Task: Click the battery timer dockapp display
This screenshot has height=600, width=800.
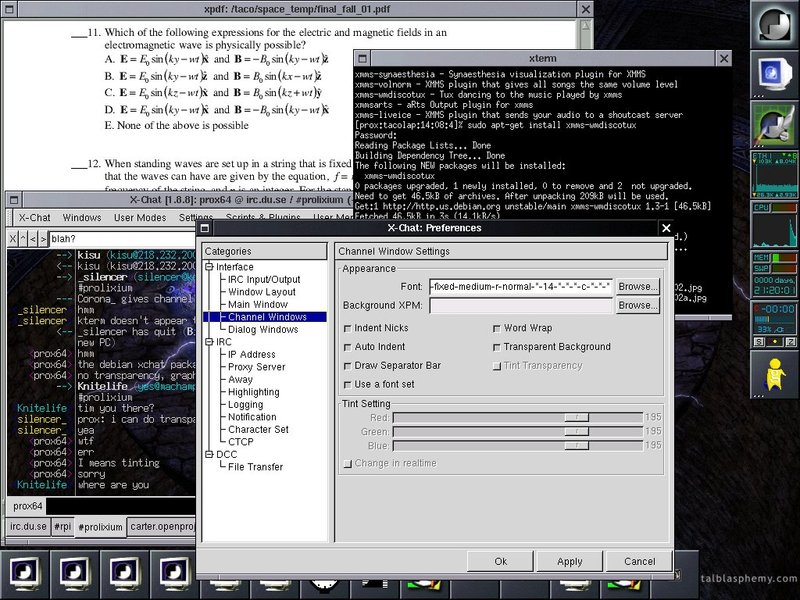Action: coord(774,318)
